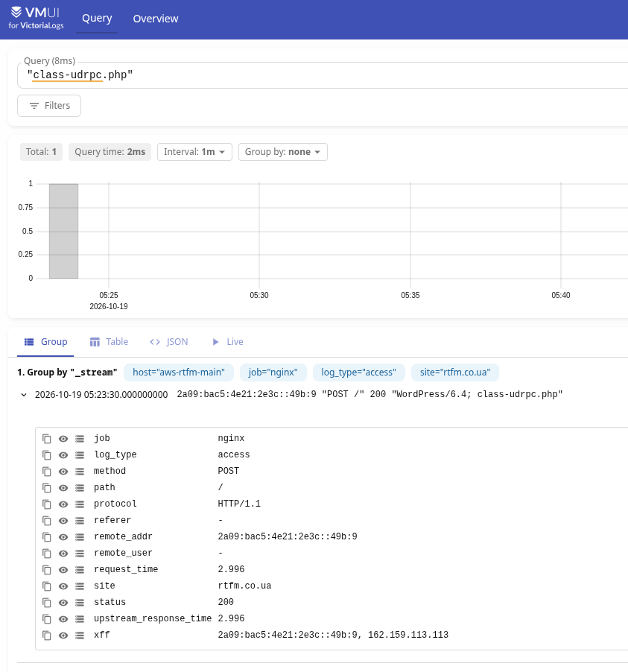Start the Live tailing tab
This screenshot has height=672, width=628.
tap(228, 342)
